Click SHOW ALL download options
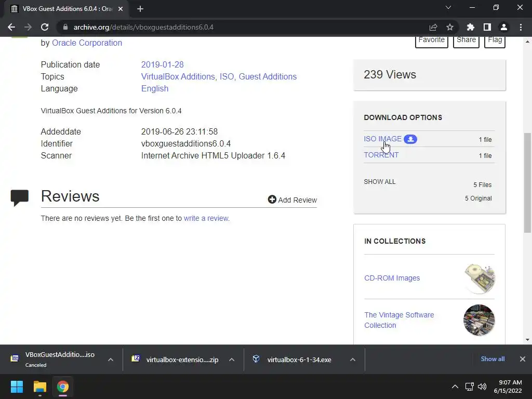532x399 pixels. tap(380, 182)
